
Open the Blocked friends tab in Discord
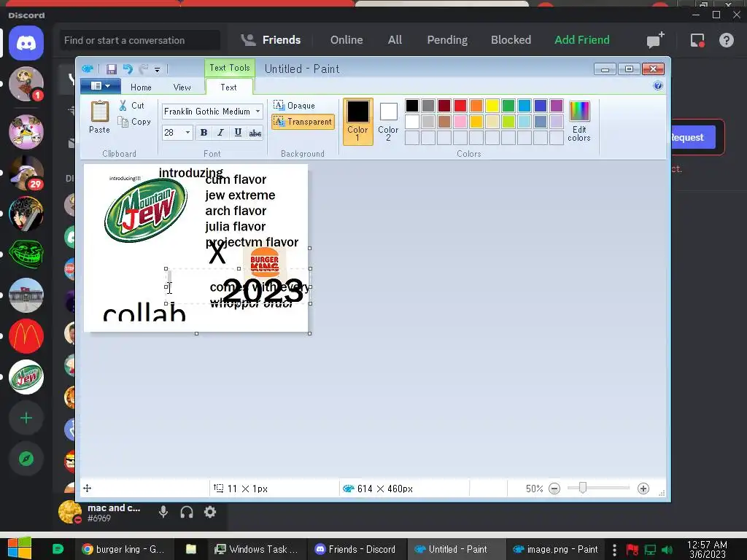click(511, 40)
